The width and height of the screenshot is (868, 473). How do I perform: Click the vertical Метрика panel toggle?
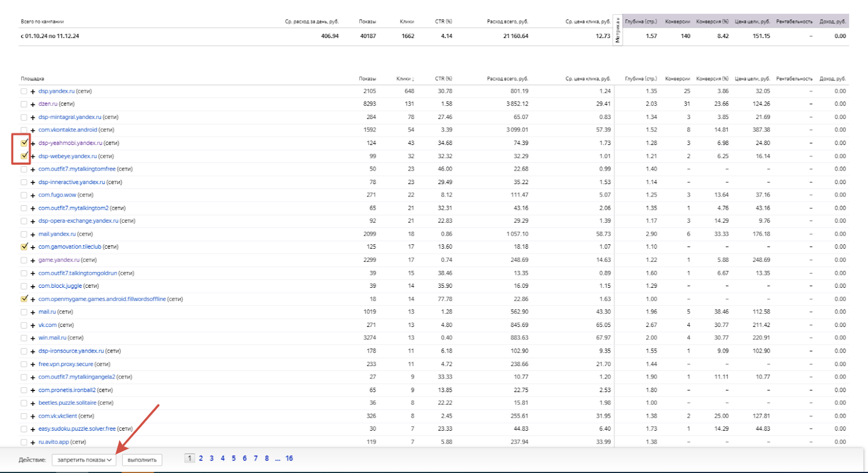(x=617, y=30)
